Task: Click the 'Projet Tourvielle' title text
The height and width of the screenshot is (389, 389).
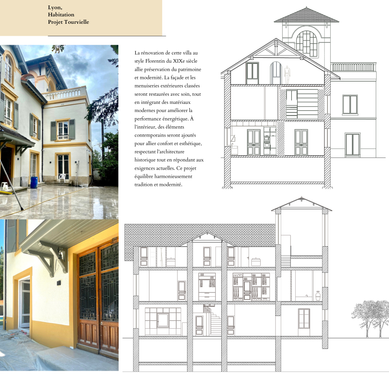Action: (x=68, y=22)
